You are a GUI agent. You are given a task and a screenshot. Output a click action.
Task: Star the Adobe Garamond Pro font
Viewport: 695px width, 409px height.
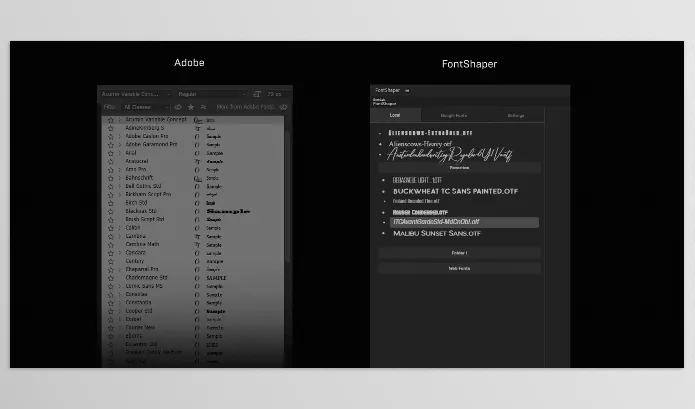111,144
